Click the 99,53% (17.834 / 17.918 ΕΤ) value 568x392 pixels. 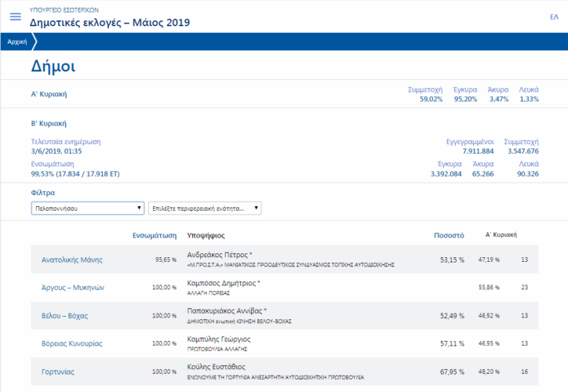pyautogui.click(x=75, y=174)
